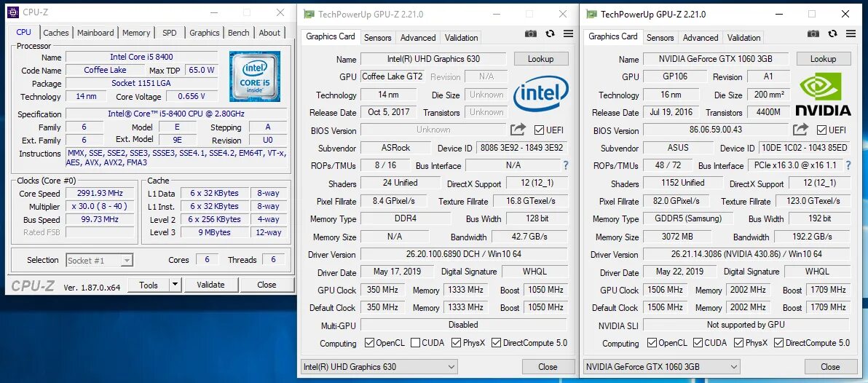Switch to the Mainboard tab in CPU-Z
868x383 pixels.
coord(95,33)
